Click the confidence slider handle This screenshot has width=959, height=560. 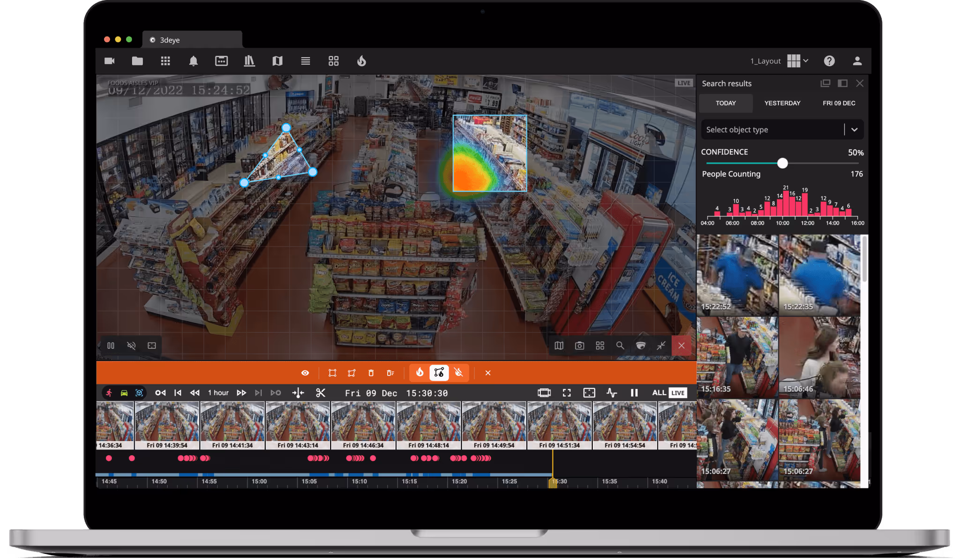[x=782, y=163]
